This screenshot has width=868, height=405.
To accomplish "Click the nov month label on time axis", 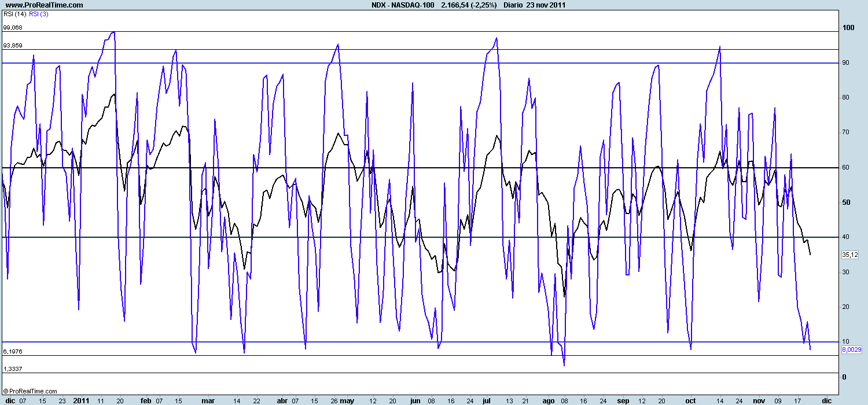I will 760,400.
